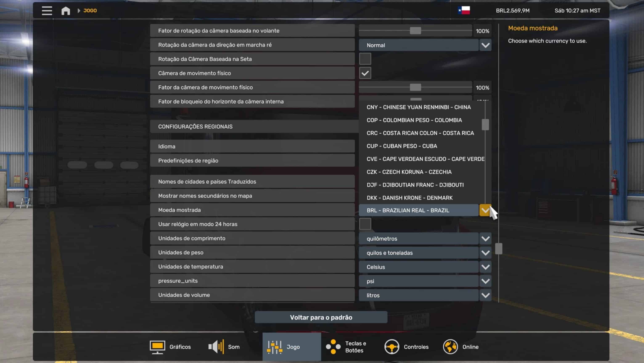Choose DKK Danish Krone currency option
The width and height of the screenshot is (644, 363).
pos(410,198)
